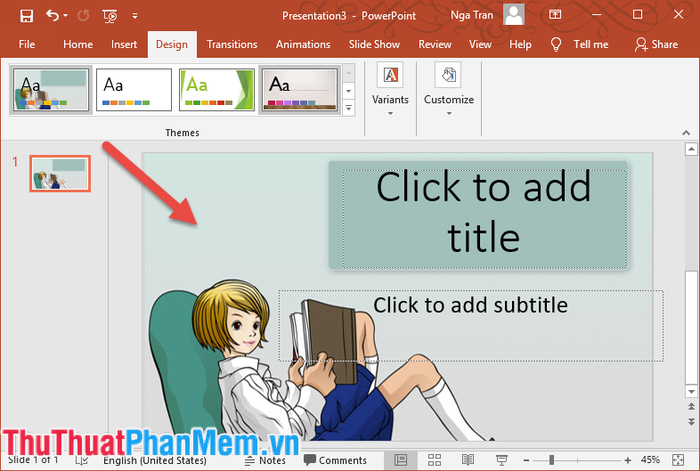
Task: Click the zoom in plus button
Action: 628,460
